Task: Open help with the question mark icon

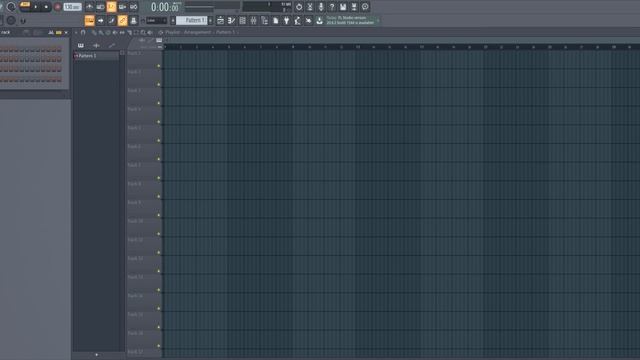Action: 332,7
